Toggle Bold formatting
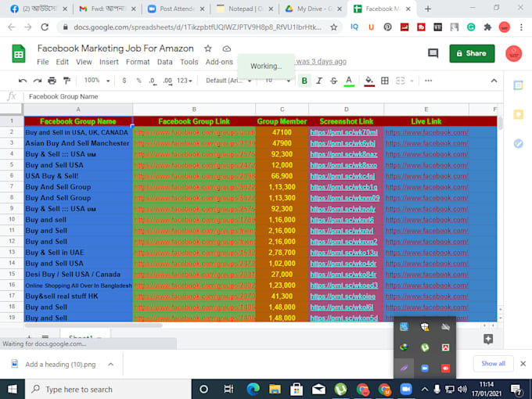This screenshot has height=399, width=532. pos(304,81)
